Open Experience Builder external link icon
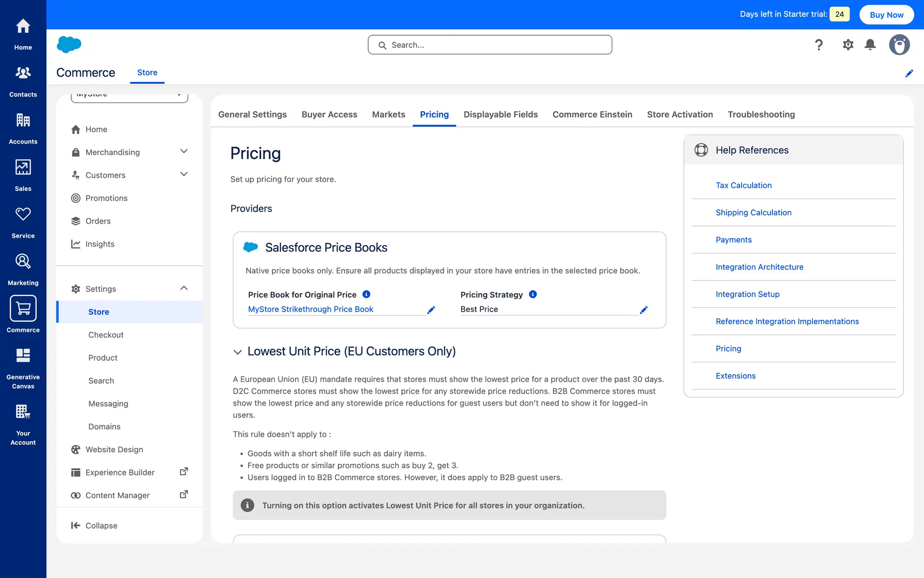The width and height of the screenshot is (924, 578). click(x=184, y=472)
